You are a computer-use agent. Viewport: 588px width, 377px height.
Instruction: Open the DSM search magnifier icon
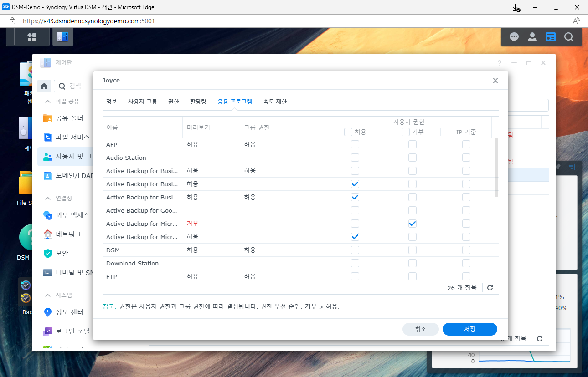point(569,37)
